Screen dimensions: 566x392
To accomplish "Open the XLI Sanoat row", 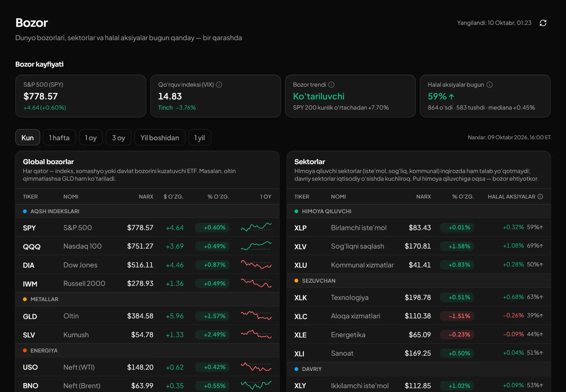I will [x=419, y=353].
